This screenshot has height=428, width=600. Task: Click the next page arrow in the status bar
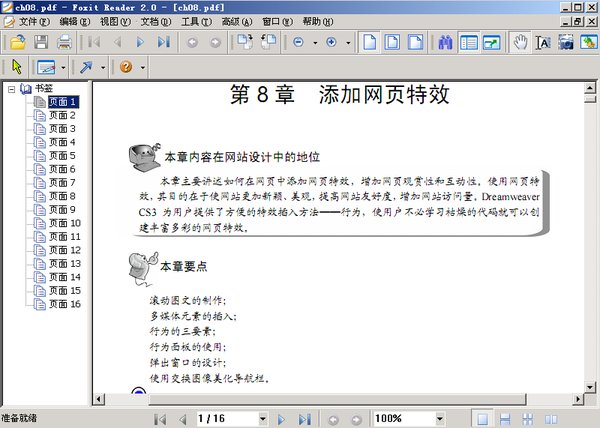point(281,419)
